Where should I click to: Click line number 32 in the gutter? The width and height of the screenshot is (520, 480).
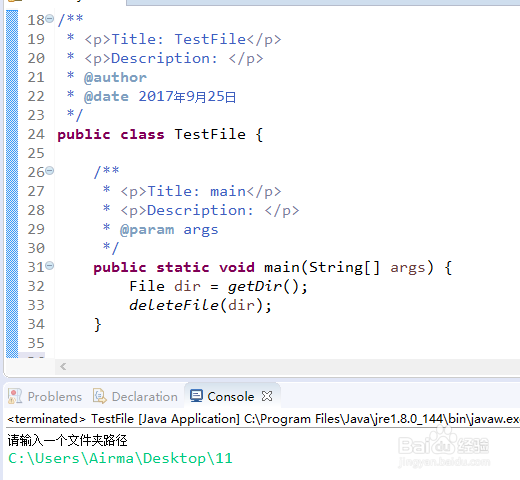coord(36,286)
